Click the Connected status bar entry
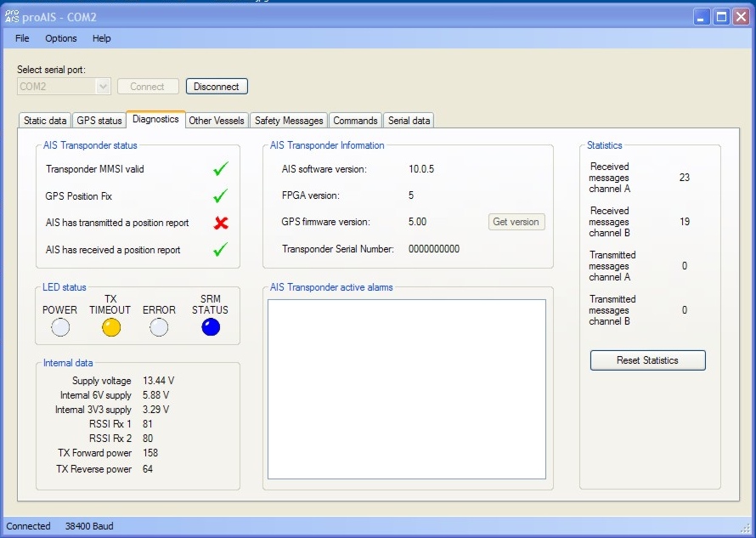This screenshot has width=756, height=538. click(x=28, y=526)
